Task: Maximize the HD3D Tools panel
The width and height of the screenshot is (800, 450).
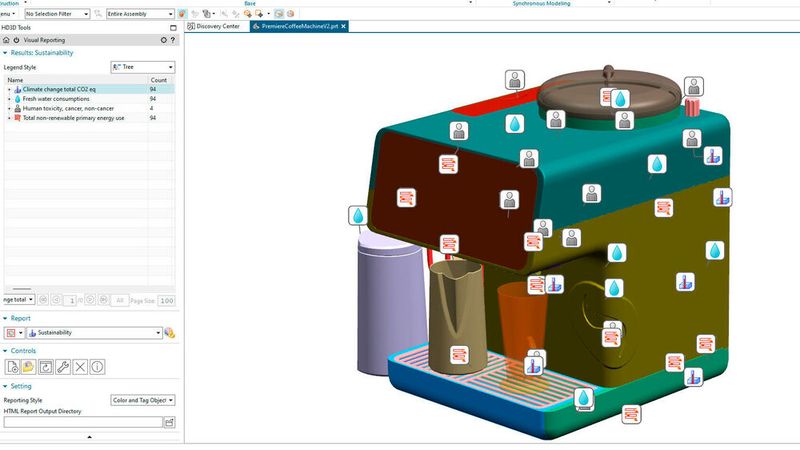Action: click(x=173, y=28)
